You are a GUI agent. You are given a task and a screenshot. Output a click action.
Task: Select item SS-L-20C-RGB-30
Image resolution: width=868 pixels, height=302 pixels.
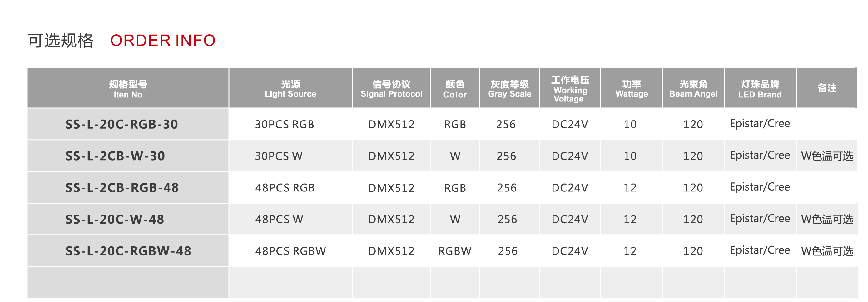(122, 124)
